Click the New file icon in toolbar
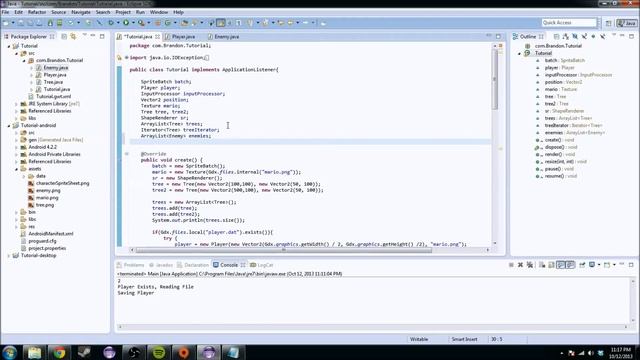This screenshot has height=360, width=640. (5, 23)
